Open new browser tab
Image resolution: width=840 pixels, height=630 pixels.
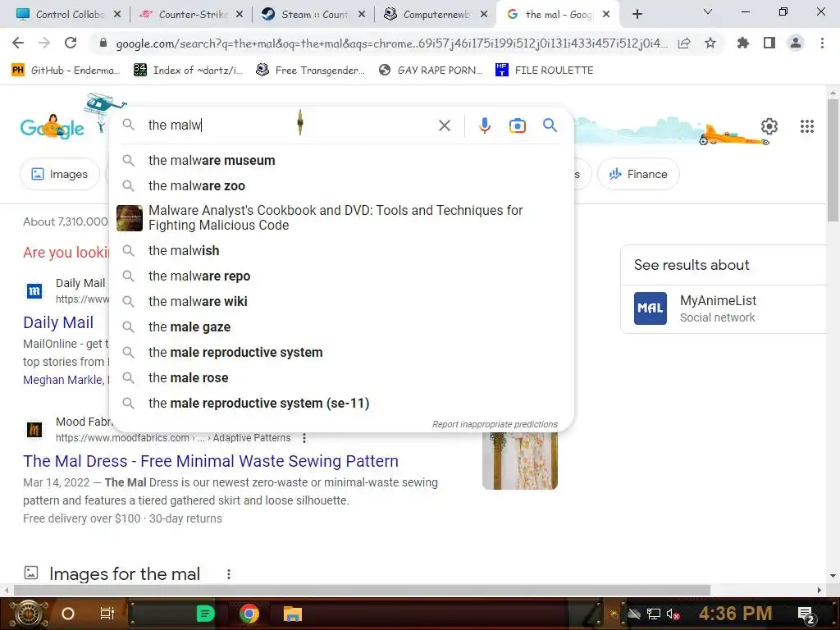coord(637,15)
